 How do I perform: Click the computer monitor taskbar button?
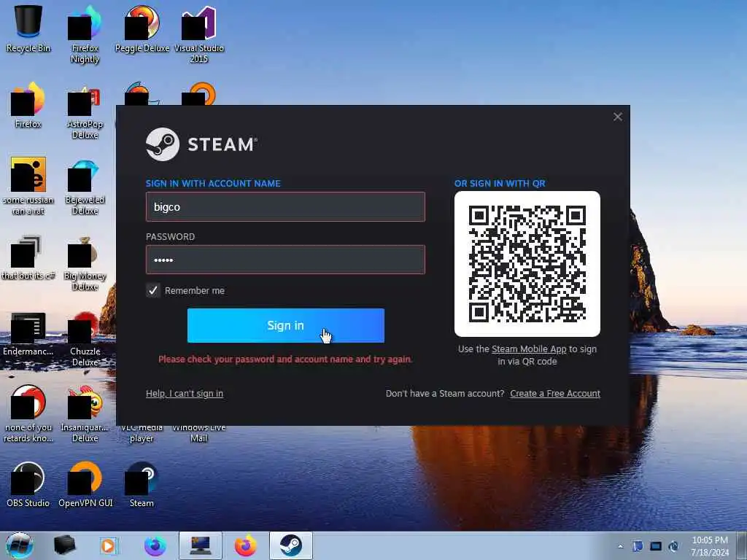pos(201,545)
